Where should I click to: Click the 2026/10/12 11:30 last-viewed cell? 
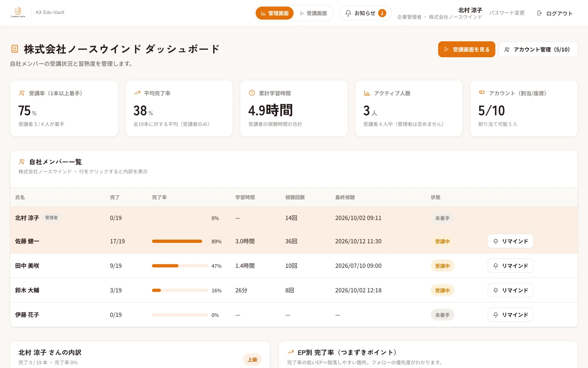point(358,241)
